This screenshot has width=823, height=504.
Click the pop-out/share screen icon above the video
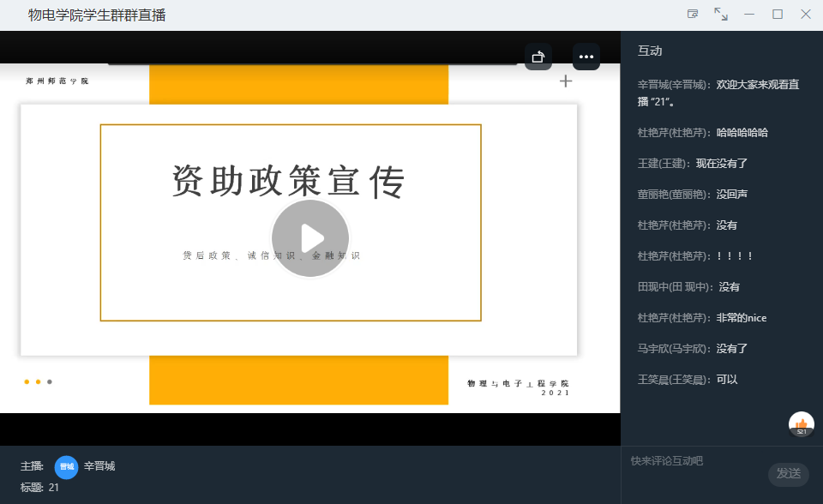click(538, 57)
